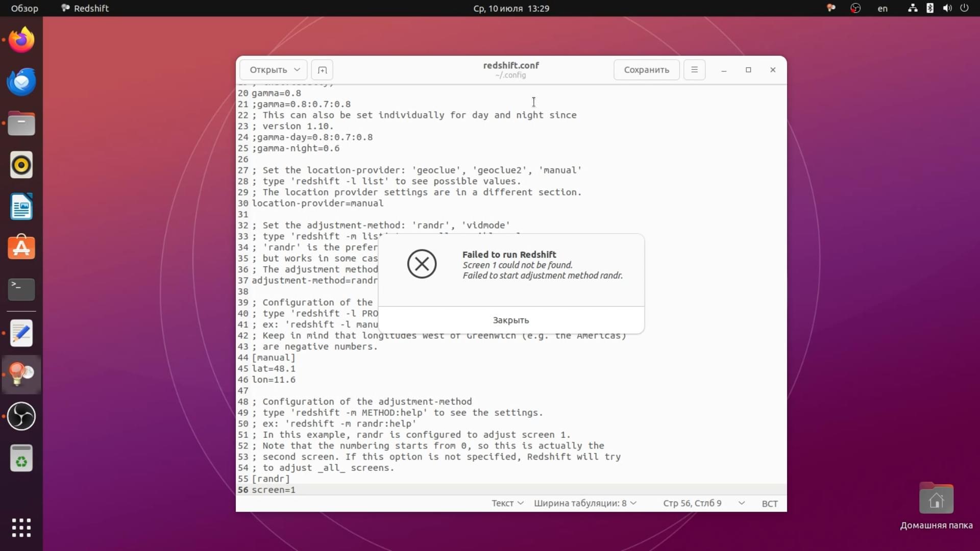This screenshot has height=551, width=980.
Task: Open Redshift app menu in top bar
Action: [85, 8]
